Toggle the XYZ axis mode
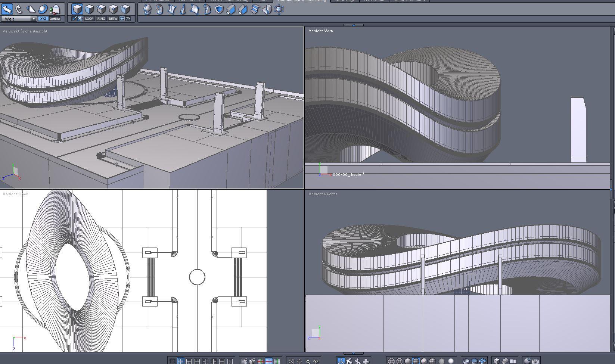This screenshot has width=615, height=364. point(43,19)
